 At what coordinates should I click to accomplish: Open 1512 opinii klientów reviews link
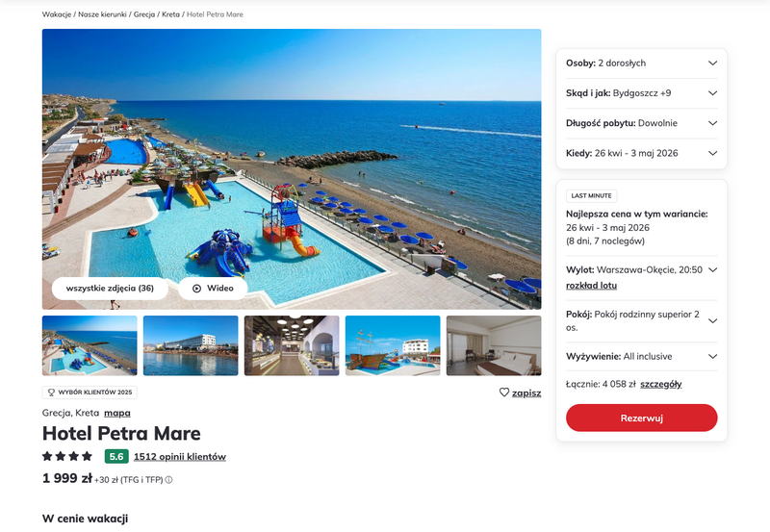180,456
